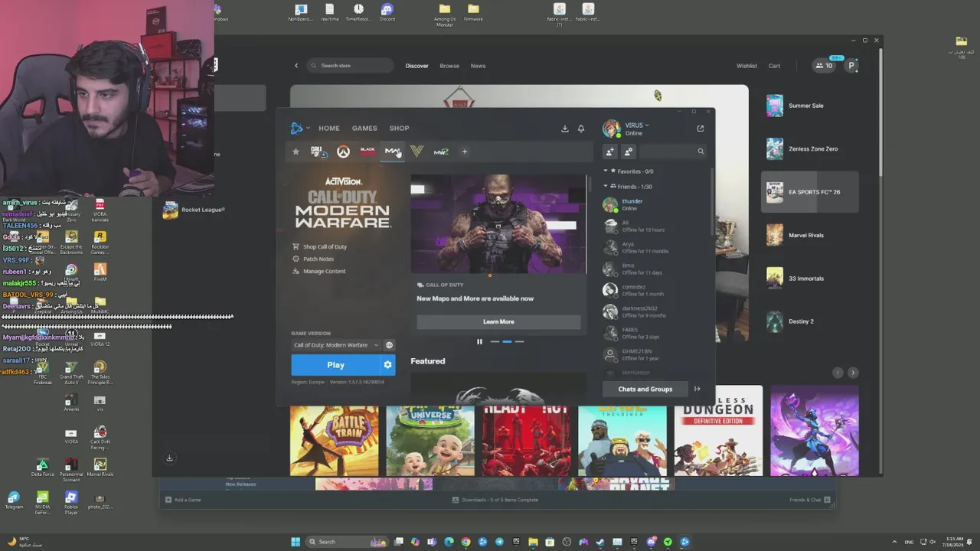Open Marvel Rivals in Epic list
The height and width of the screenshot is (551, 980).
tap(812, 235)
